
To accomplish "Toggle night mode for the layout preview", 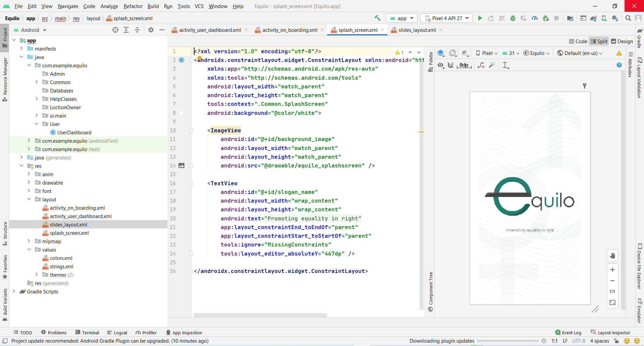I will [x=465, y=53].
